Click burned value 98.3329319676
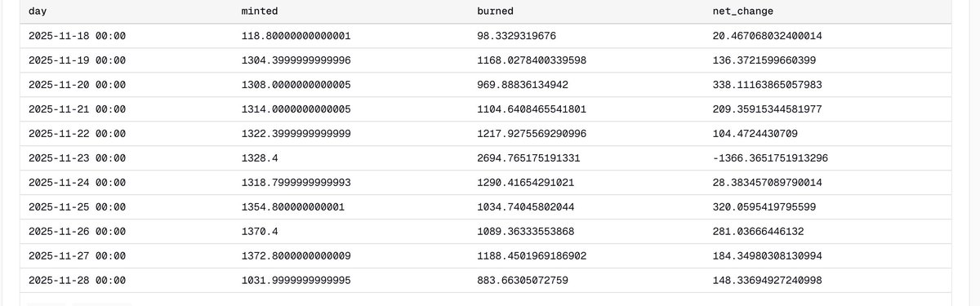980x306 pixels. pos(516,36)
